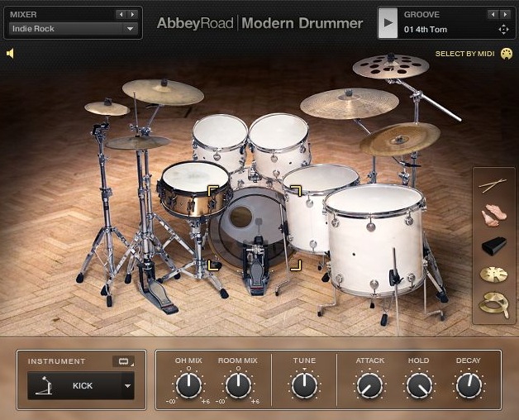
Task: Select the cowbell icon
Action: pos(494,246)
